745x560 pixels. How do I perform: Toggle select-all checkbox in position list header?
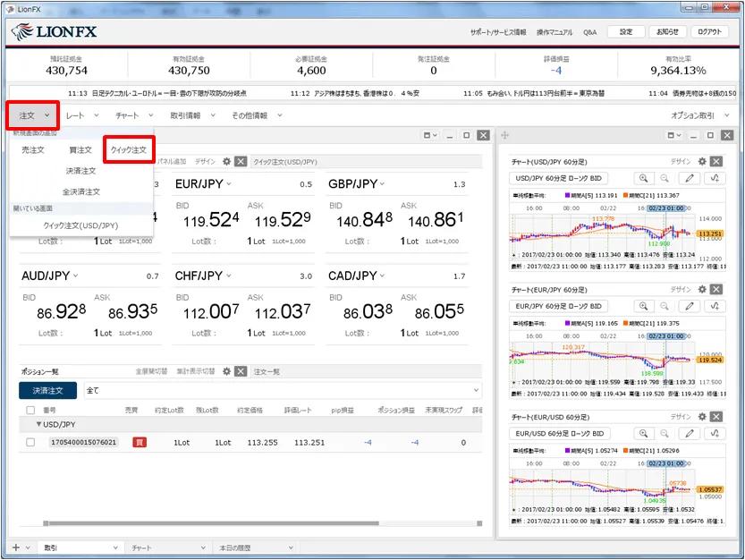[30, 410]
